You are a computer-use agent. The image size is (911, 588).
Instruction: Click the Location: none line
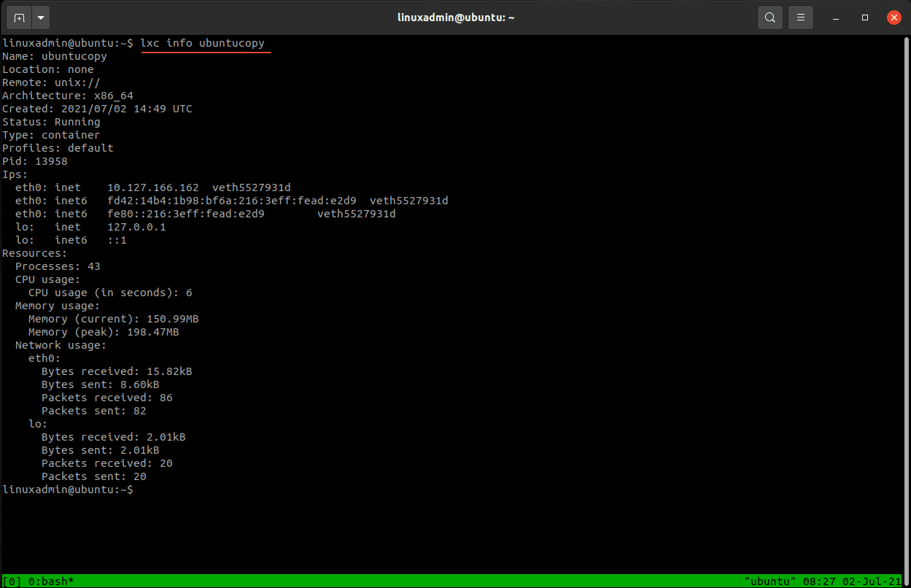point(48,69)
